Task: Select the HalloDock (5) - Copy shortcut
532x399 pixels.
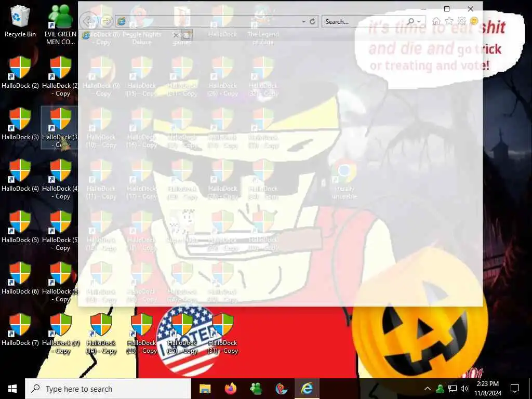Action: coord(60,231)
